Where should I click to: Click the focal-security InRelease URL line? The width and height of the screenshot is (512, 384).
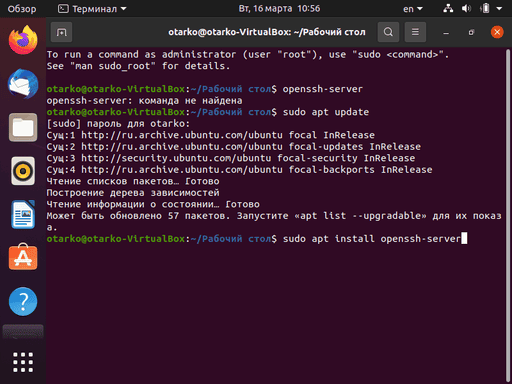click(x=231, y=158)
